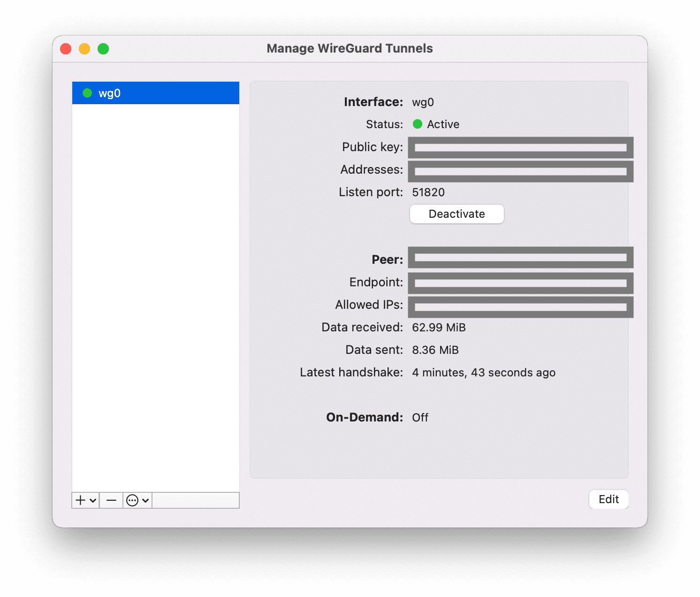The image size is (700, 597).
Task: Click the Endpoint label
Action: pyautogui.click(x=376, y=282)
